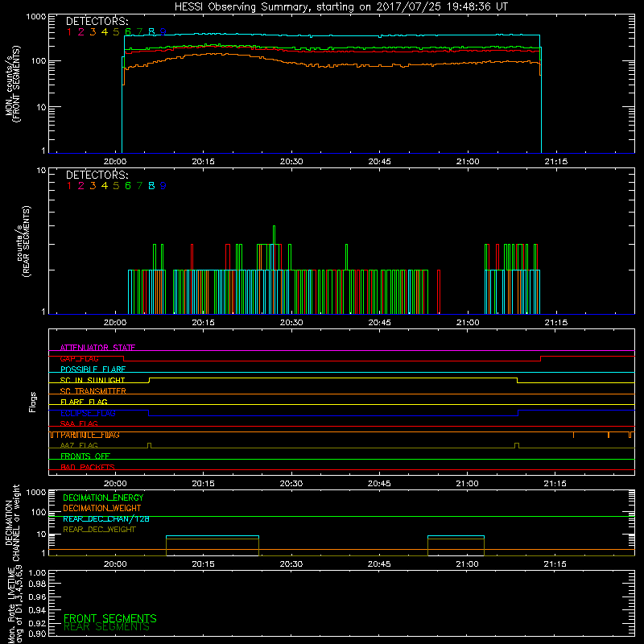Click 20:45 tick under rear segments plot
This screenshot has height=644, width=644.
379,323
